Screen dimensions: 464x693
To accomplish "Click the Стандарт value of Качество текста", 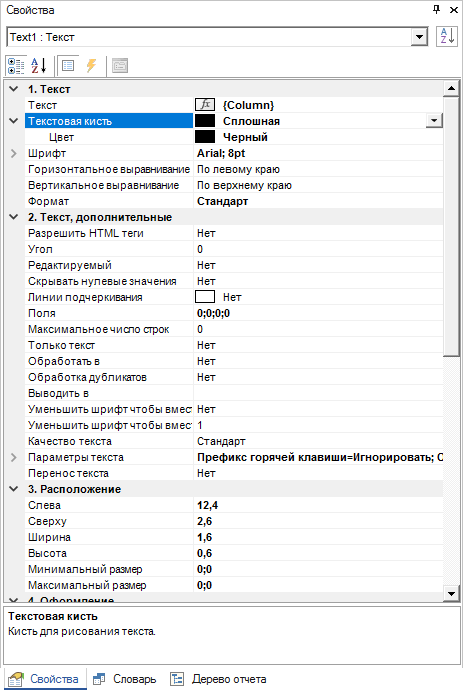I will (x=221, y=441).
